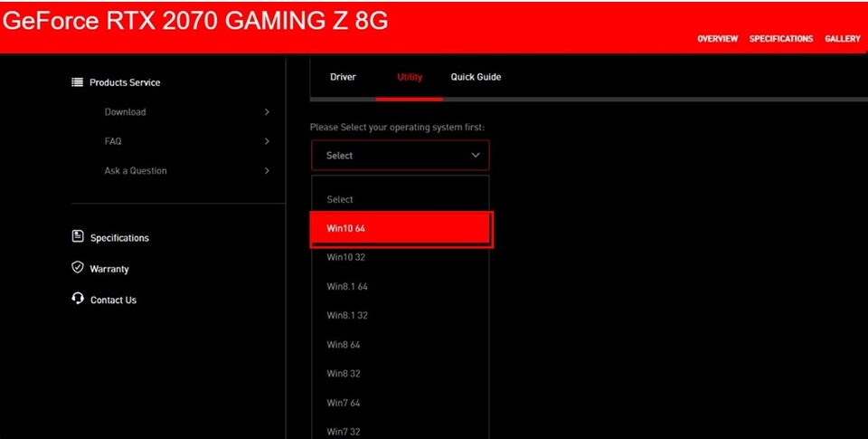
Task: Click Products Service heading
Action: click(125, 82)
